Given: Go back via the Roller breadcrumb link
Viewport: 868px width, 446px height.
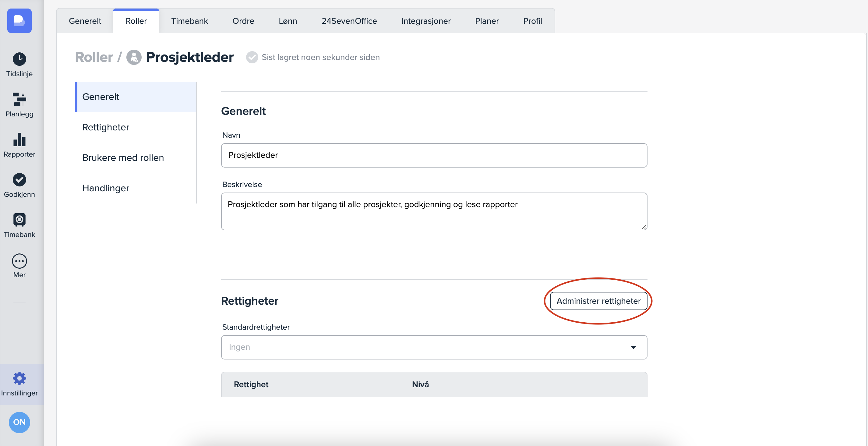Looking at the screenshot, I should (x=94, y=57).
